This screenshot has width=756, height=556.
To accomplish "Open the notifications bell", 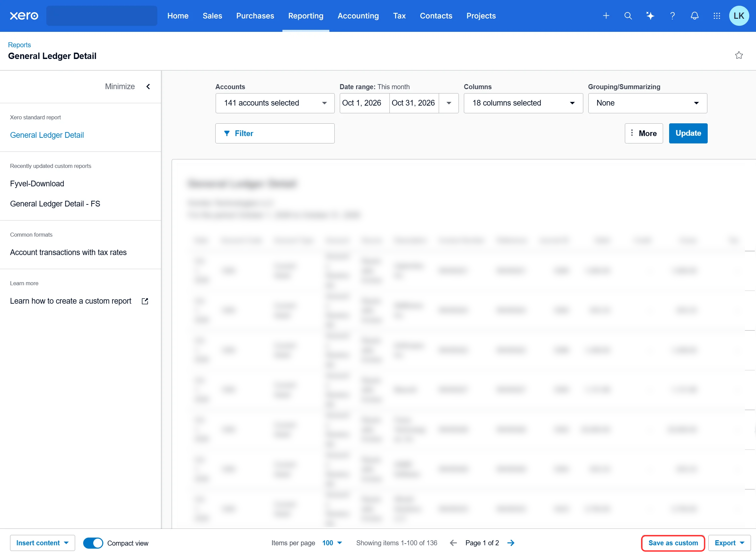I will [x=695, y=16].
